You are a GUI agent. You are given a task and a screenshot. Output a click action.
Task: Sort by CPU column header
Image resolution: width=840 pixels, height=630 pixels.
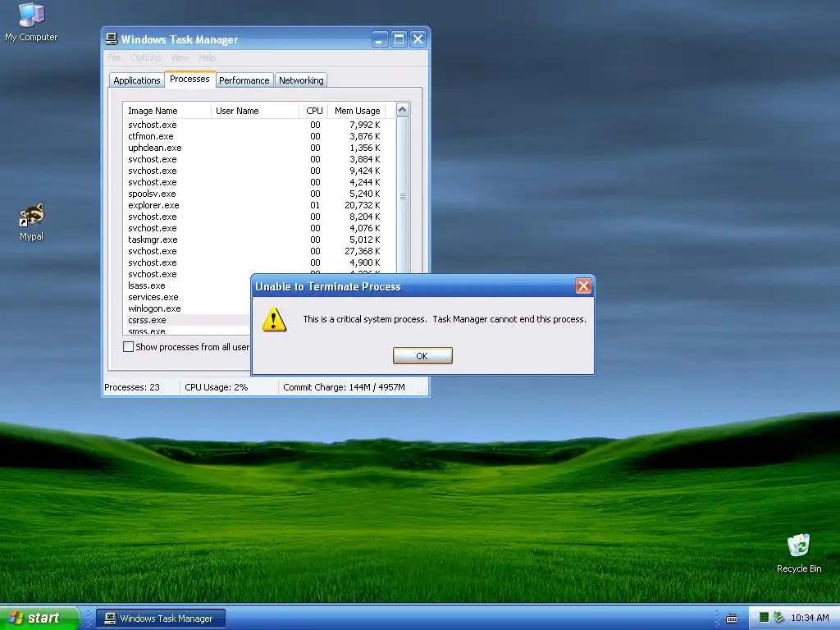[x=314, y=111]
